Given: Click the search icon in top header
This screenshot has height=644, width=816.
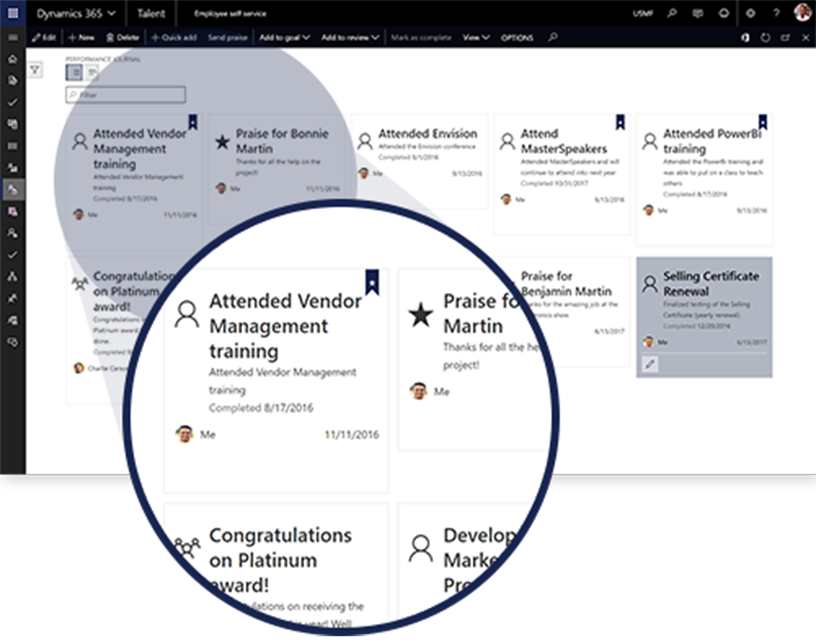Looking at the screenshot, I should pos(672,13).
